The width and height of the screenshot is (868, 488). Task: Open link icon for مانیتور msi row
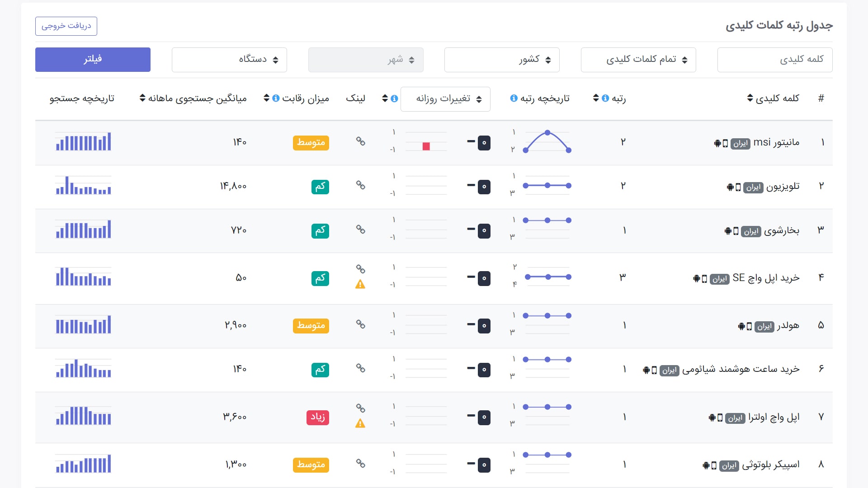click(360, 141)
